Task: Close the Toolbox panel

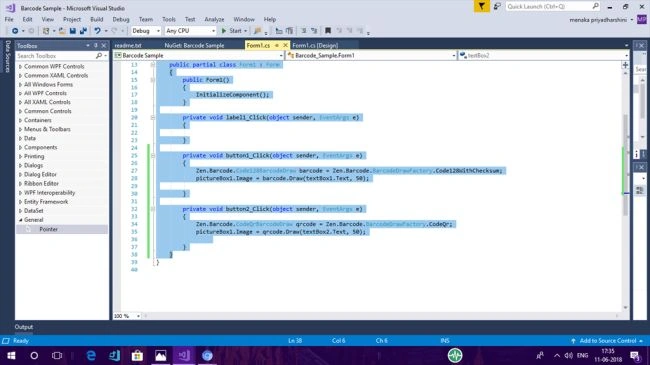Action: (104, 46)
